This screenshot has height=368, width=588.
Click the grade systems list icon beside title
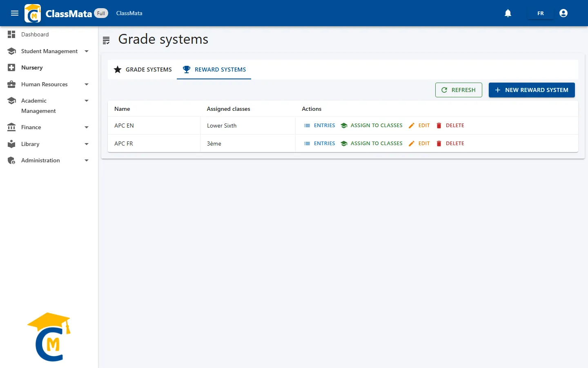(x=106, y=40)
